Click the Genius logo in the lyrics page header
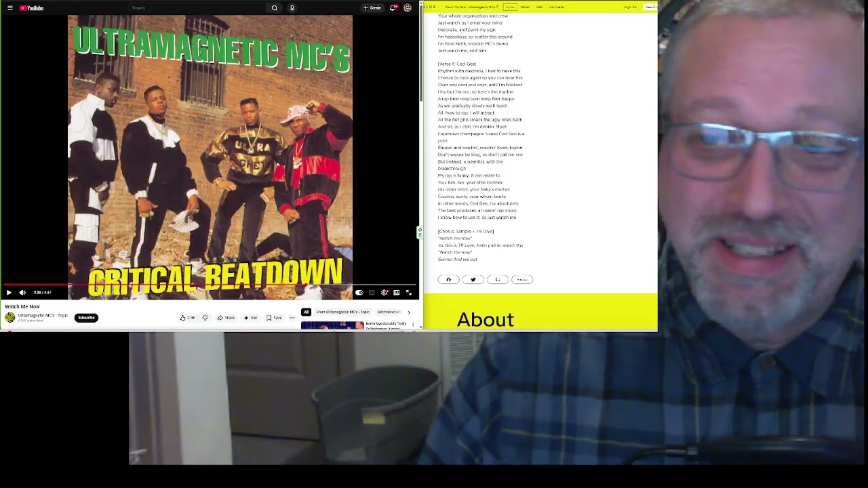 click(x=430, y=7)
